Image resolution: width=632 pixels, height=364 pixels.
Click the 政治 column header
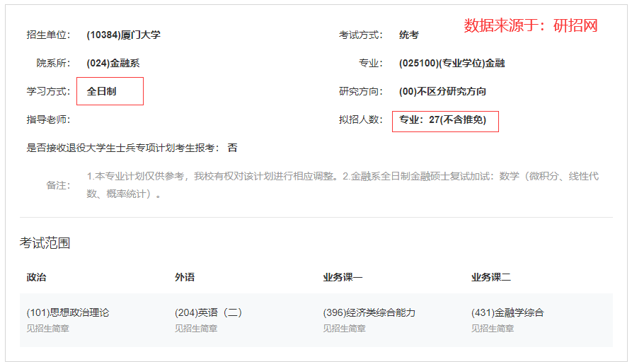tap(36, 277)
